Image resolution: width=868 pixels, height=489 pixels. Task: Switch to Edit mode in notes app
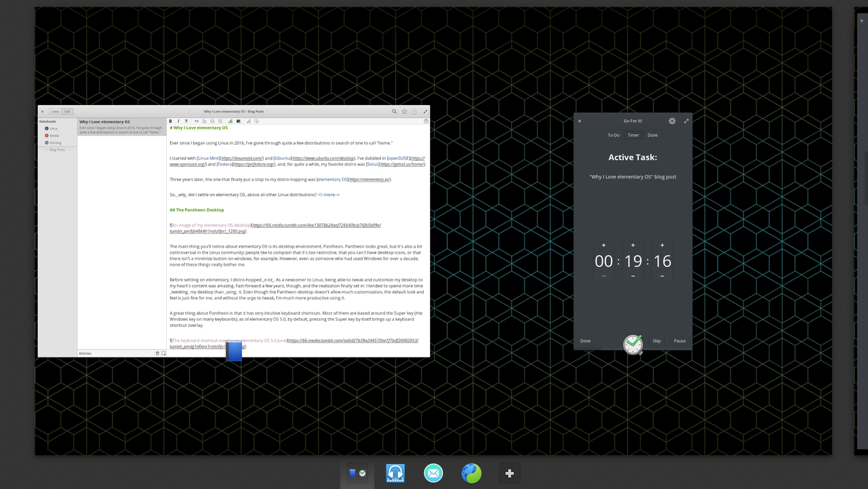[67, 111]
